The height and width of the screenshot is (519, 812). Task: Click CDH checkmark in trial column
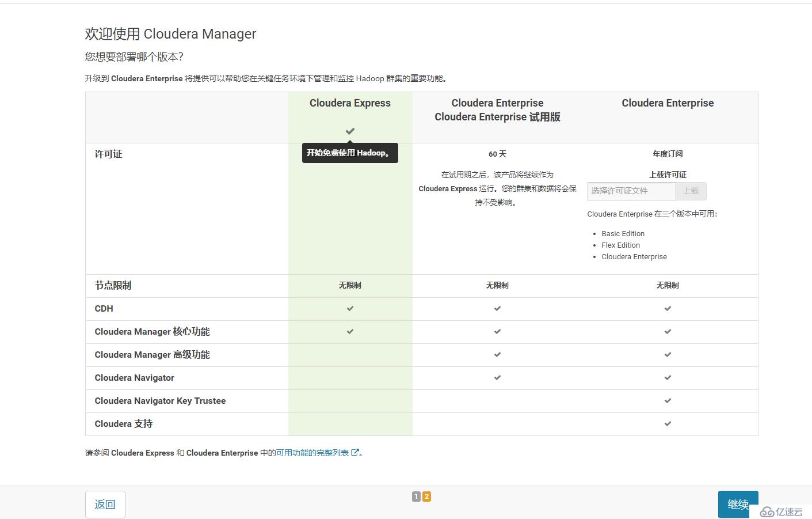[x=497, y=309]
